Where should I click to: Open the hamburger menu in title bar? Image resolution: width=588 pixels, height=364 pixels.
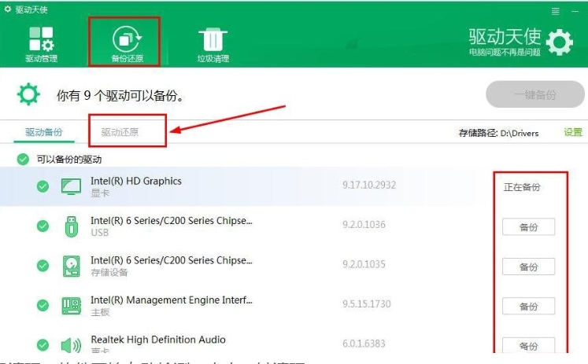(x=556, y=11)
